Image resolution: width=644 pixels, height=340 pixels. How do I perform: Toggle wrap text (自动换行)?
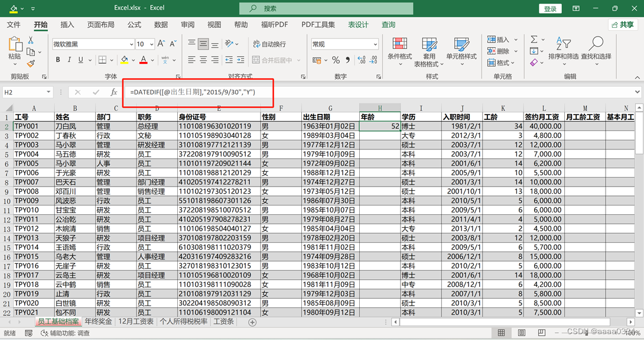tap(269, 44)
